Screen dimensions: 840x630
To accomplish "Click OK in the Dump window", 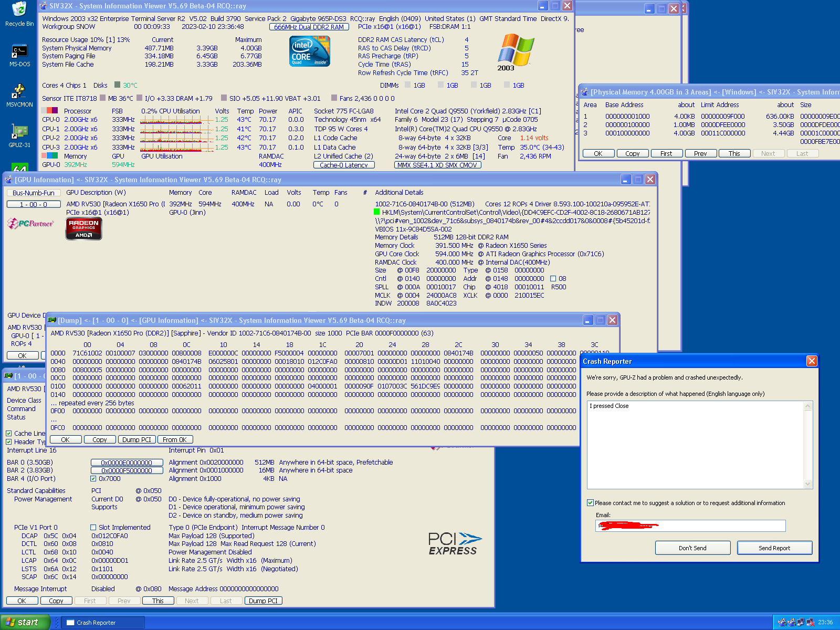I will (x=65, y=439).
